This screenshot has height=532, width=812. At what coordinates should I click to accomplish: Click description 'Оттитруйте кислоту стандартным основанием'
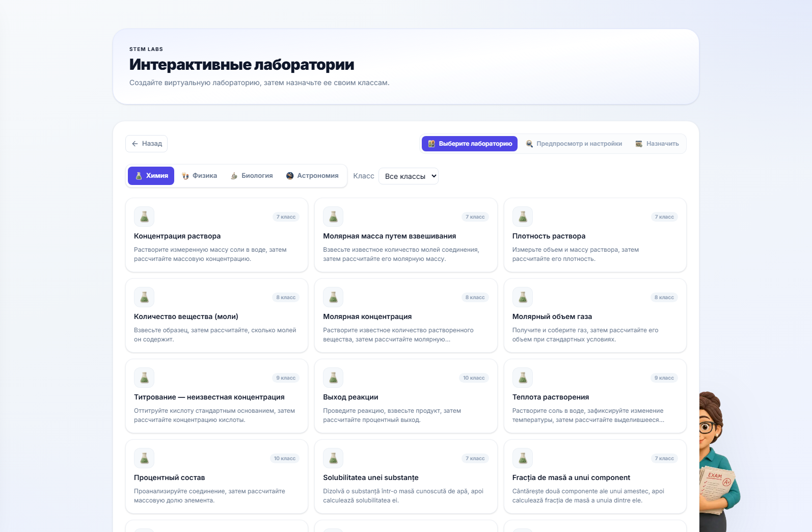(214, 415)
